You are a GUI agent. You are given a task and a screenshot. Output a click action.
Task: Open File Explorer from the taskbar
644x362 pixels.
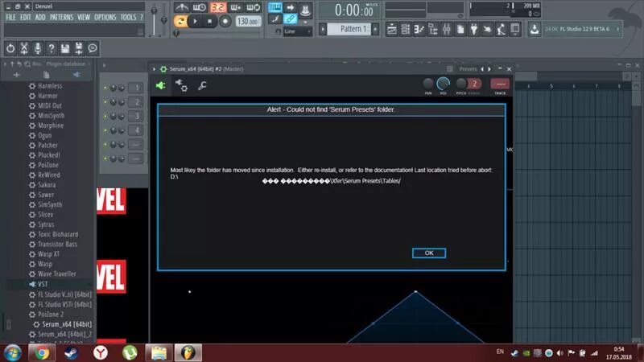pyautogui.click(x=159, y=352)
